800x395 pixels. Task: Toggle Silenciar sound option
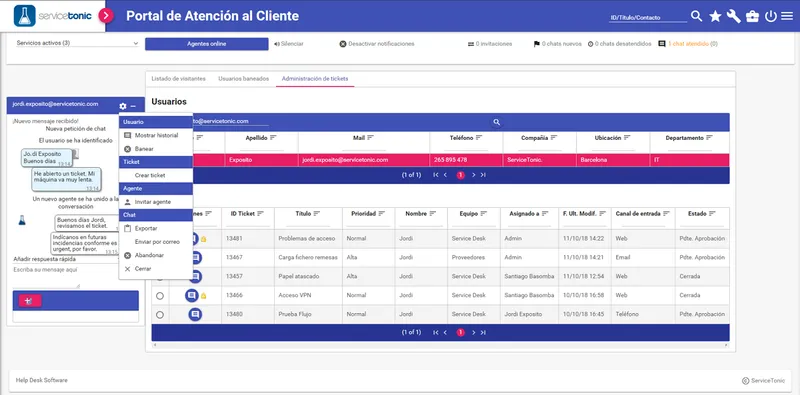pos(289,44)
